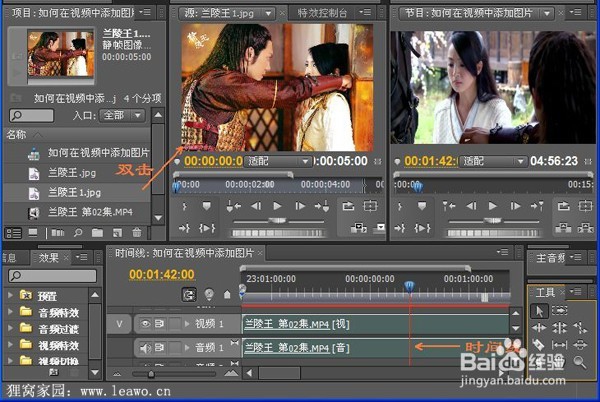Screen dimensions: 600x402
Task: Select the Track Select tool
Action: 560,310
